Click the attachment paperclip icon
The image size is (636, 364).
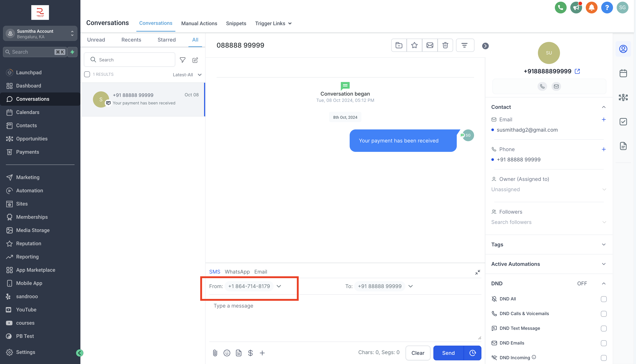[x=215, y=353]
